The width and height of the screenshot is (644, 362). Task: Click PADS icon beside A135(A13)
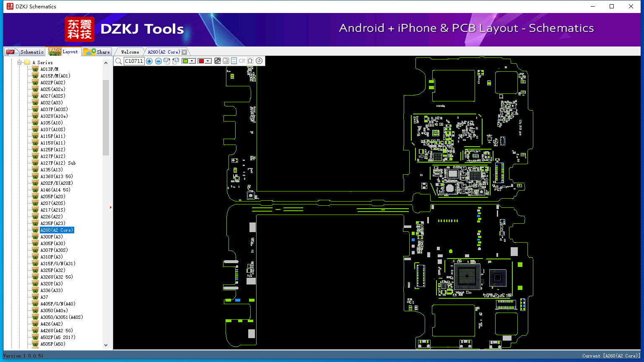pos(35,170)
